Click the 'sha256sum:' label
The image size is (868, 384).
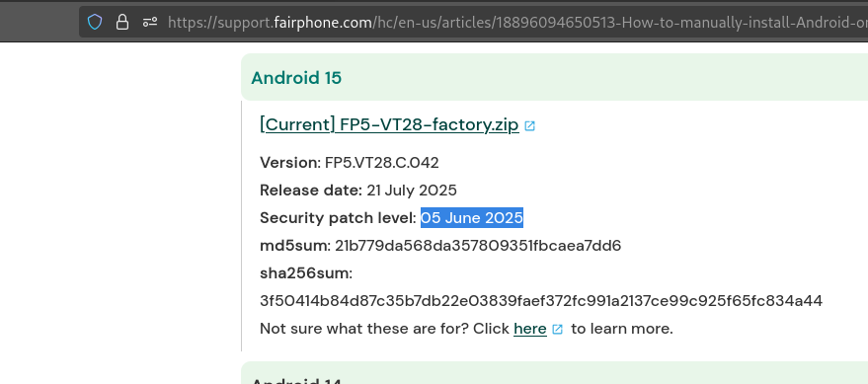(306, 273)
